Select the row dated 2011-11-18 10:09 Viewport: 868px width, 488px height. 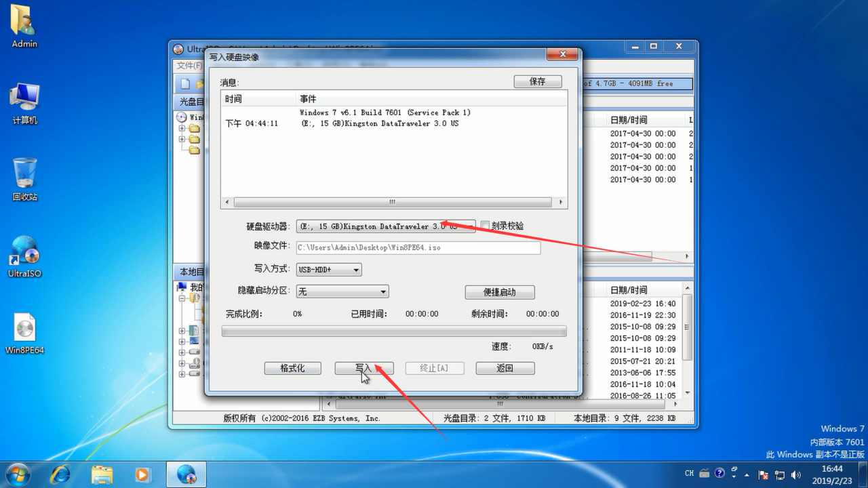[x=643, y=350]
